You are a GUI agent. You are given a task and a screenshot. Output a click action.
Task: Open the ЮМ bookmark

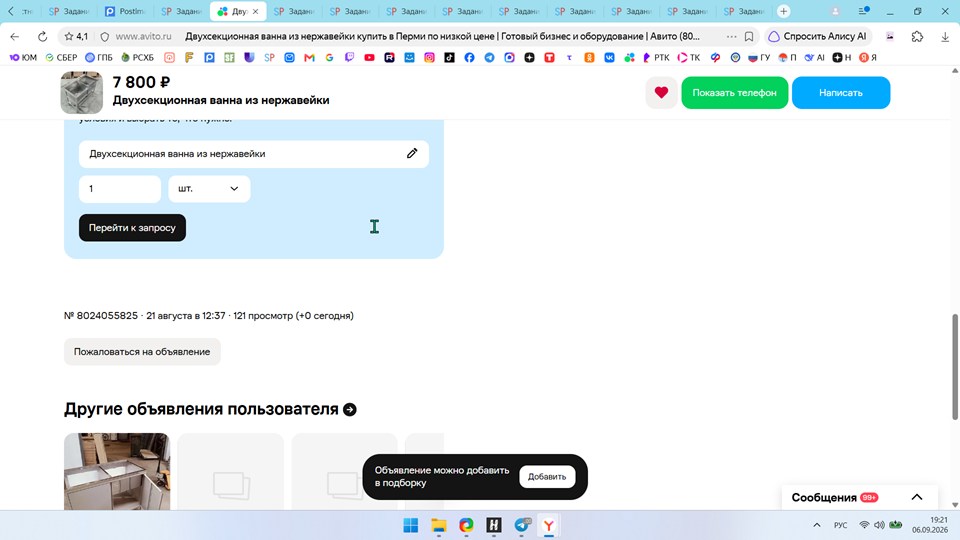coord(23,58)
